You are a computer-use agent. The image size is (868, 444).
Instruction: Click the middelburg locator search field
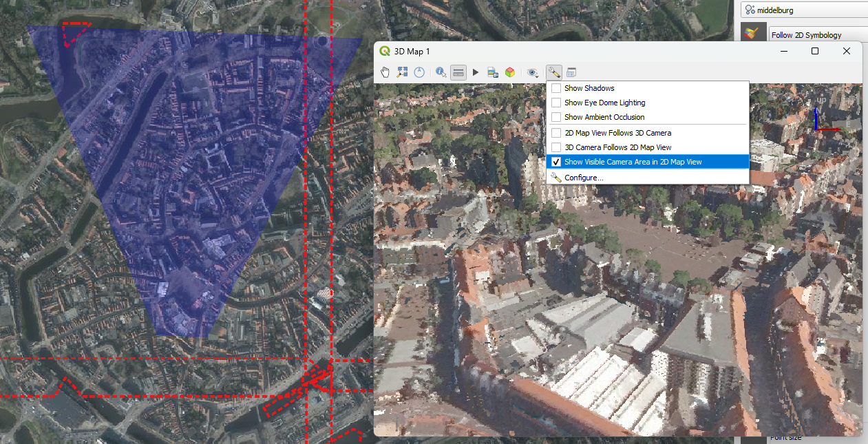click(x=806, y=10)
